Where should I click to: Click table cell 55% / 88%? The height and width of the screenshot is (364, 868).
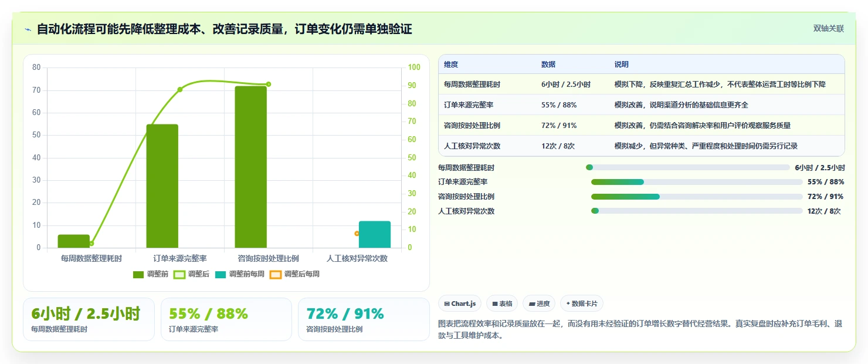pyautogui.click(x=559, y=105)
